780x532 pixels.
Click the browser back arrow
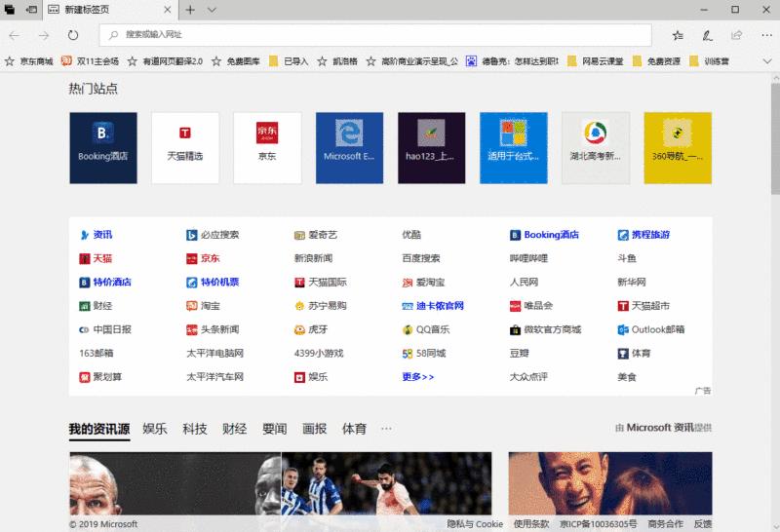pyautogui.click(x=15, y=35)
